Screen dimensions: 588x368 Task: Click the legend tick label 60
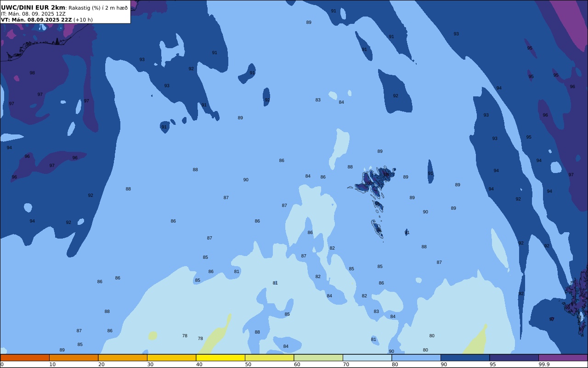click(x=297, y=364)
